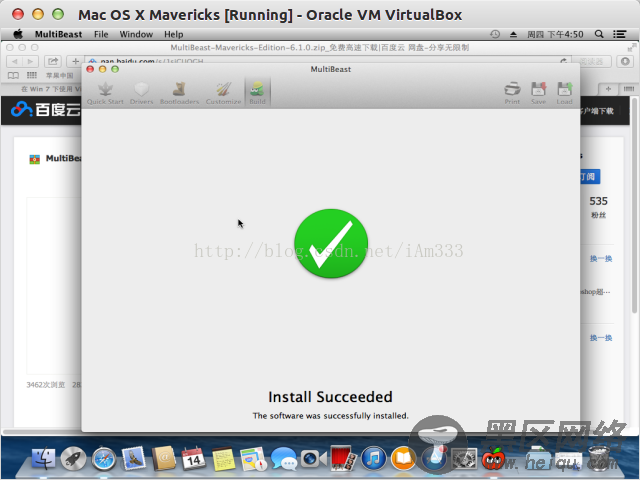640x480 pixels.
Task: Click the Safari share button
Action: [53, 61]
